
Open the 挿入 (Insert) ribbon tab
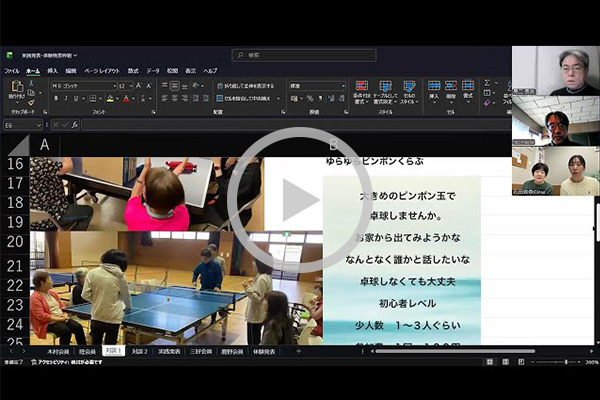52,71
